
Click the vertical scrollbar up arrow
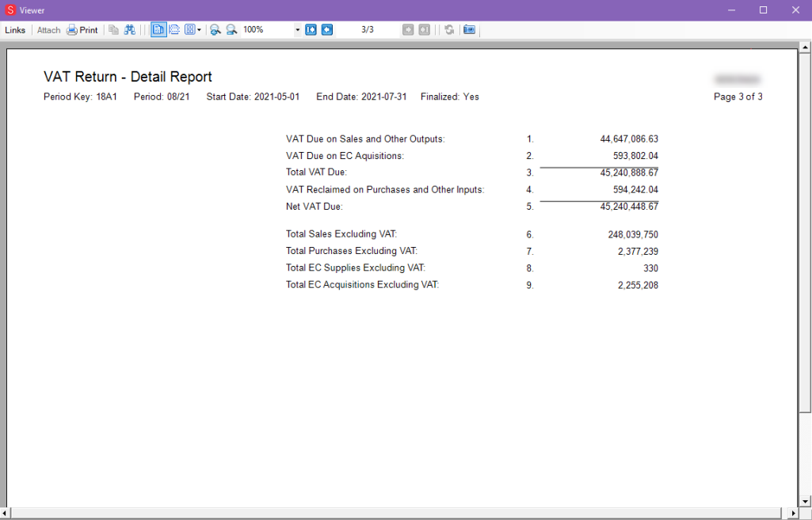click(x=805, y=46)
